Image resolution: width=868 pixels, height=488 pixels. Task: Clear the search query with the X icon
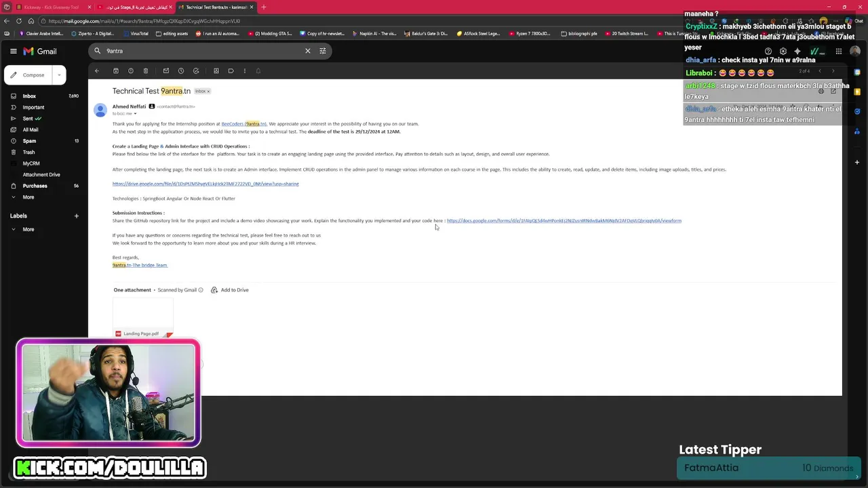point(308,51)
